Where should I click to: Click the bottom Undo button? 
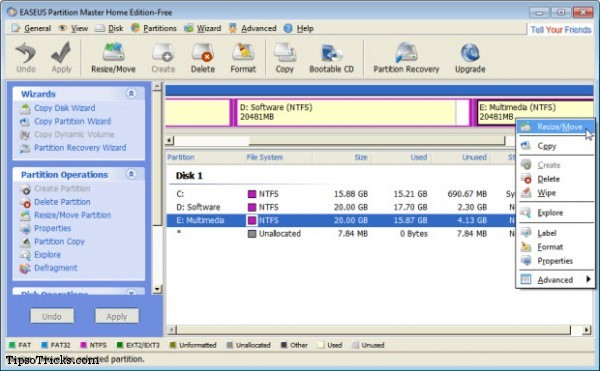[52, 316]
